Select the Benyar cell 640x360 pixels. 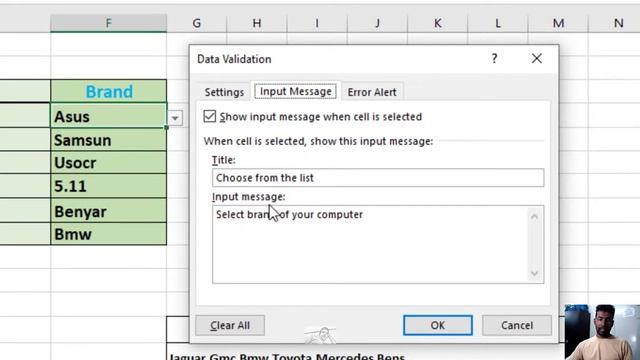coord(109,211)
